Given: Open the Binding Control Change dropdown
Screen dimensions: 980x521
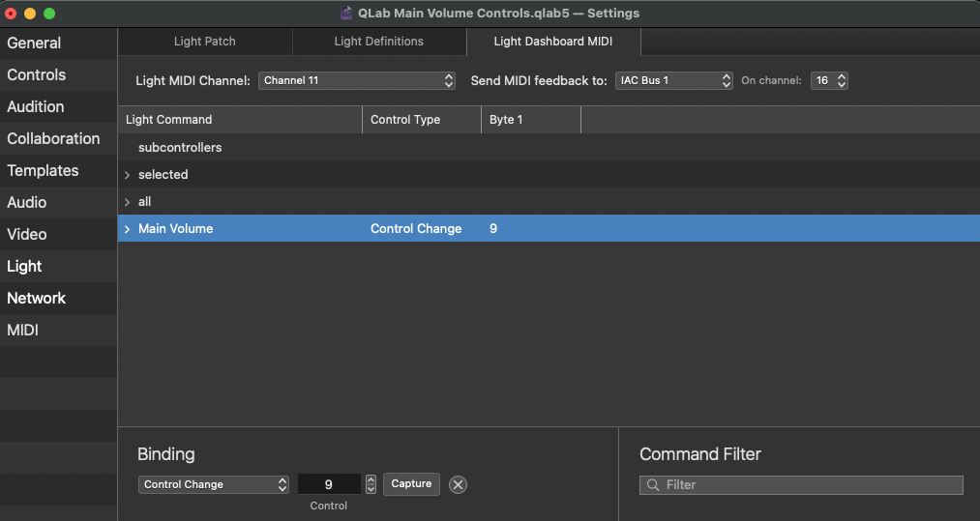Looking at the screenshot, I should (214, 485).
